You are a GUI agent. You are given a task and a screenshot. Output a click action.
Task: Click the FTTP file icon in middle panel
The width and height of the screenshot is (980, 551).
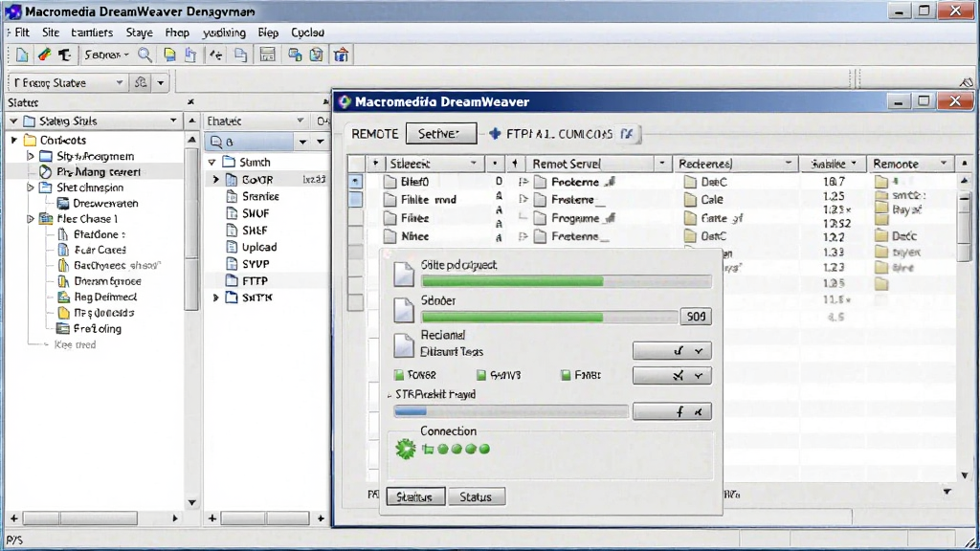[232, 280]
